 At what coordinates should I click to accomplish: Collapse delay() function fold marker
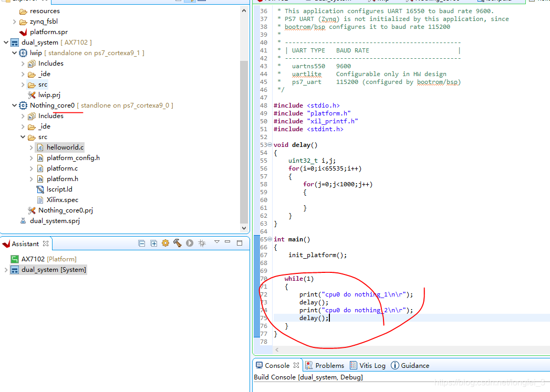pos(269,145)
